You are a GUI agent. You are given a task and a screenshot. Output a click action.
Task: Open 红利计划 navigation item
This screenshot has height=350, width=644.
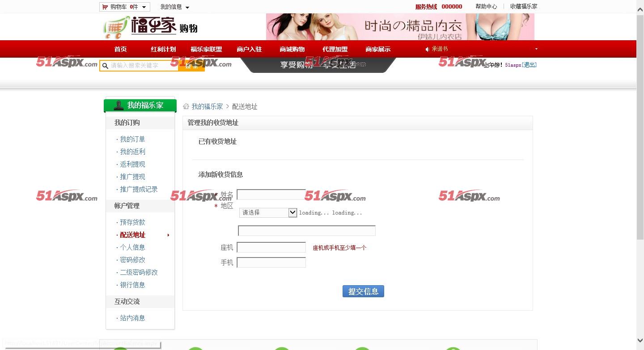(163, 49)
